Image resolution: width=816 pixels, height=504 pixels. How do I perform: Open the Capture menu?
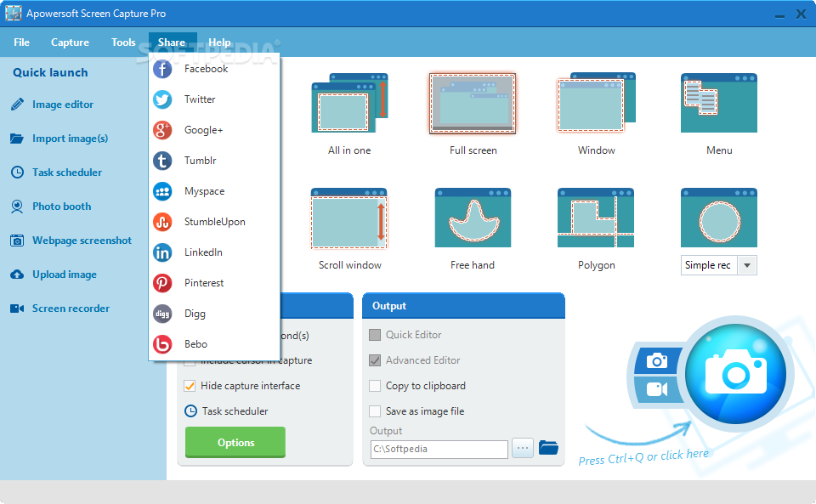coord(70,42)
